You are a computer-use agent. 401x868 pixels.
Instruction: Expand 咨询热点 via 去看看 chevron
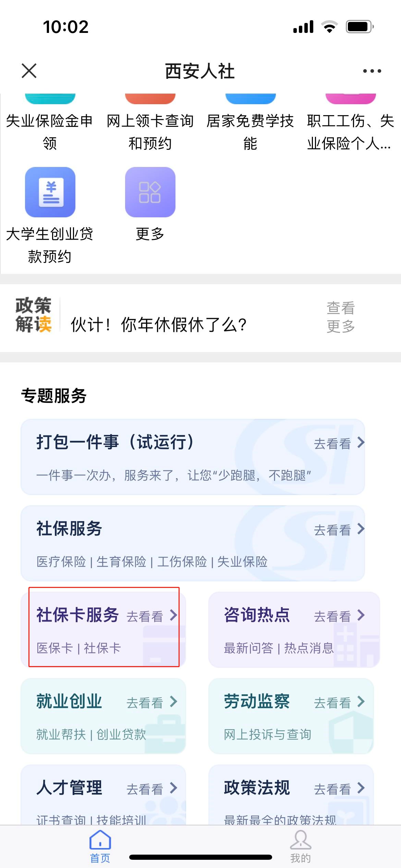click(x=360, y=616)
